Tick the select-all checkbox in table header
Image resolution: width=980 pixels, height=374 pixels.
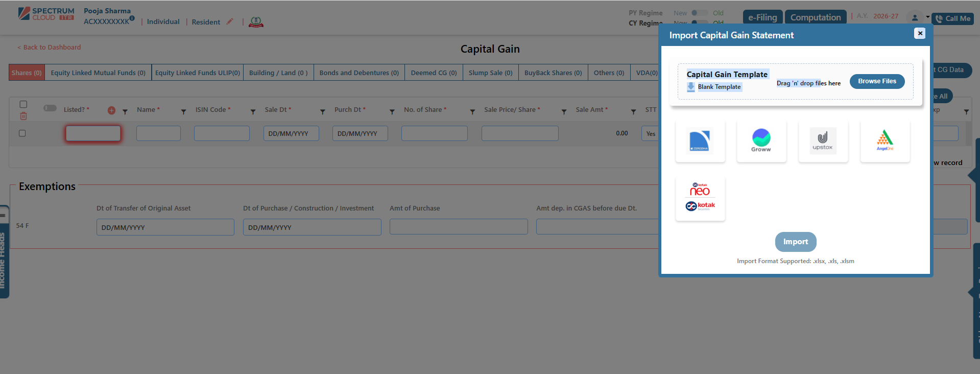coord(23,104)
